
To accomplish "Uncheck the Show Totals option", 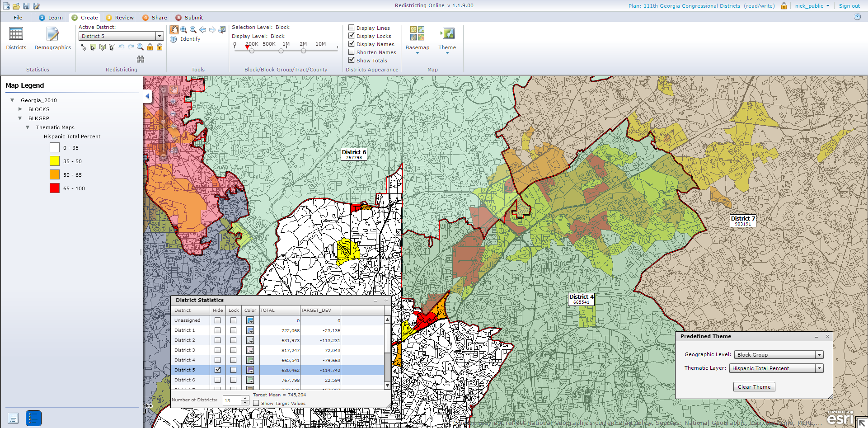I will click(x=352, y=60).
